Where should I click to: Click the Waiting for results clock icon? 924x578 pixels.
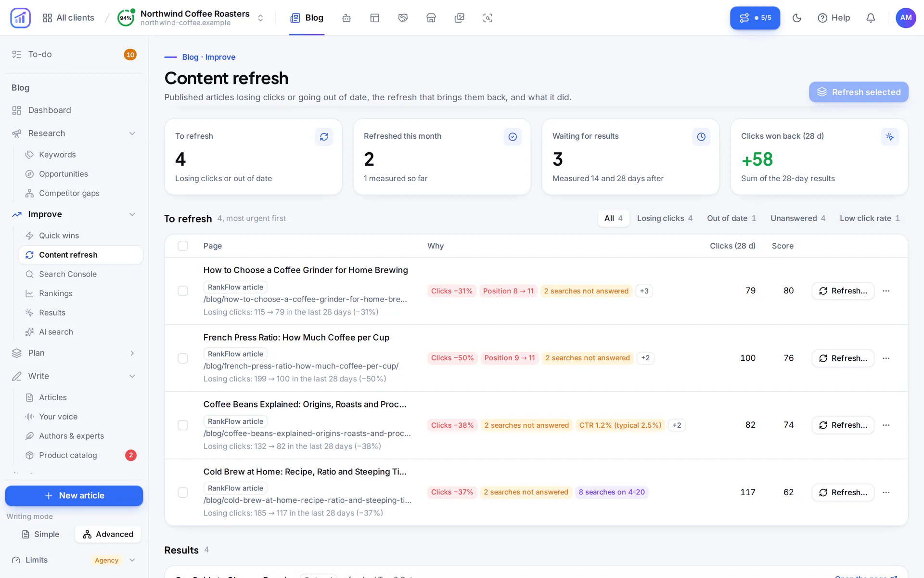pyautogui.click(x=701, y=137)
